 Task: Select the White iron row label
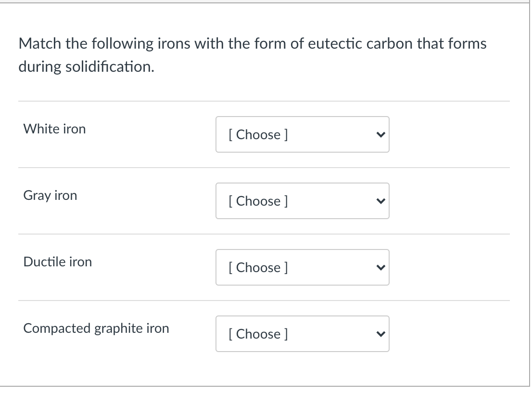[54, 129]
